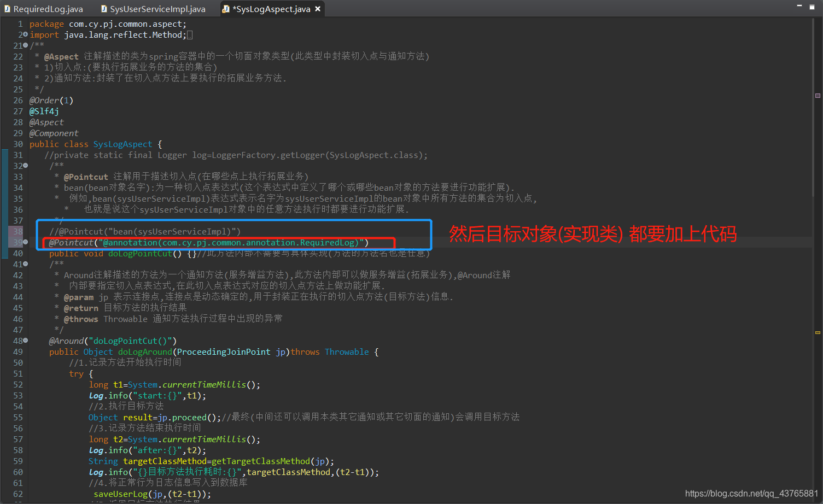
Task: Collapse the doLogPointCut method at line 39
Action: point(25,242)
